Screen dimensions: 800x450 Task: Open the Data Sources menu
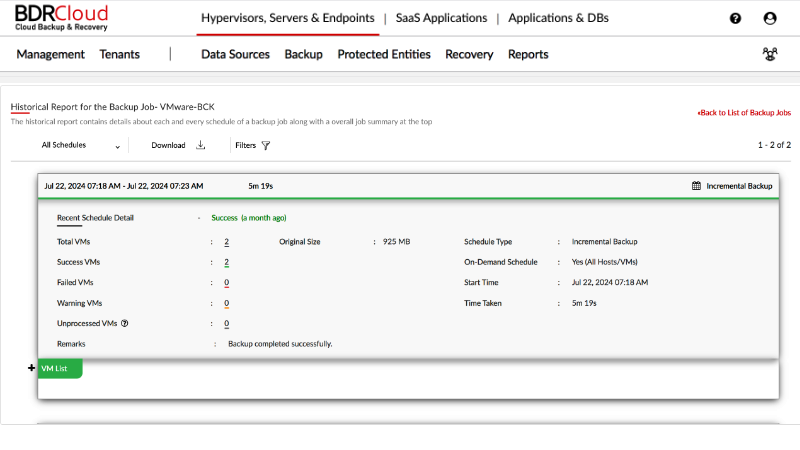click(x=235, y=54)
